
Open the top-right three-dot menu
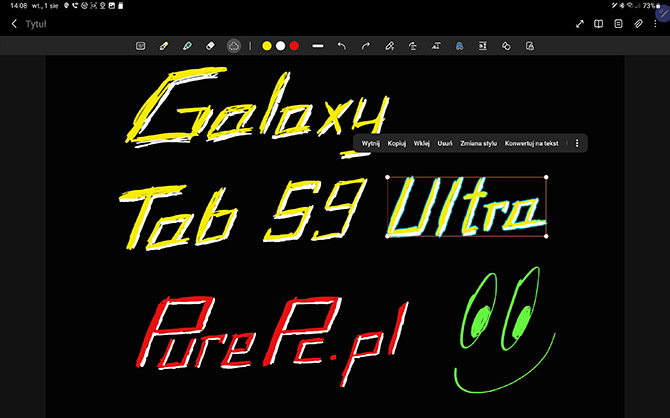[655, 24]
